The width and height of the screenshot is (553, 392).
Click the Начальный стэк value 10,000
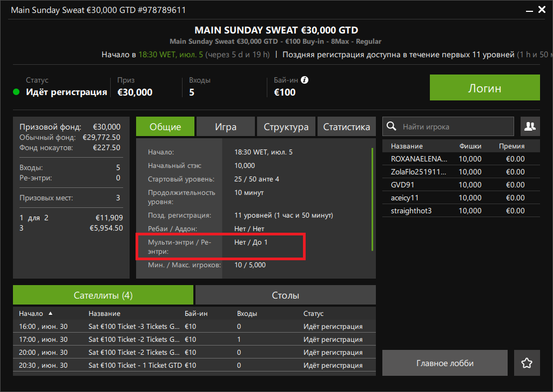[245, 165]
